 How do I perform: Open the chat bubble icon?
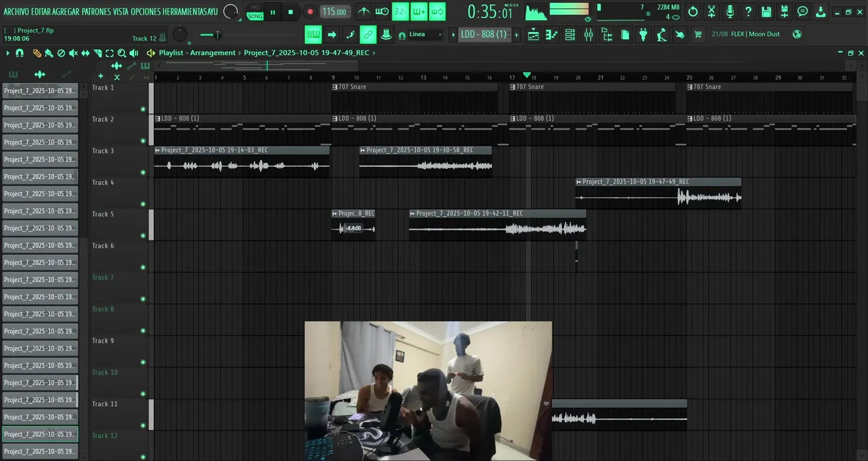pyautogui.click(x=803, y=12)
